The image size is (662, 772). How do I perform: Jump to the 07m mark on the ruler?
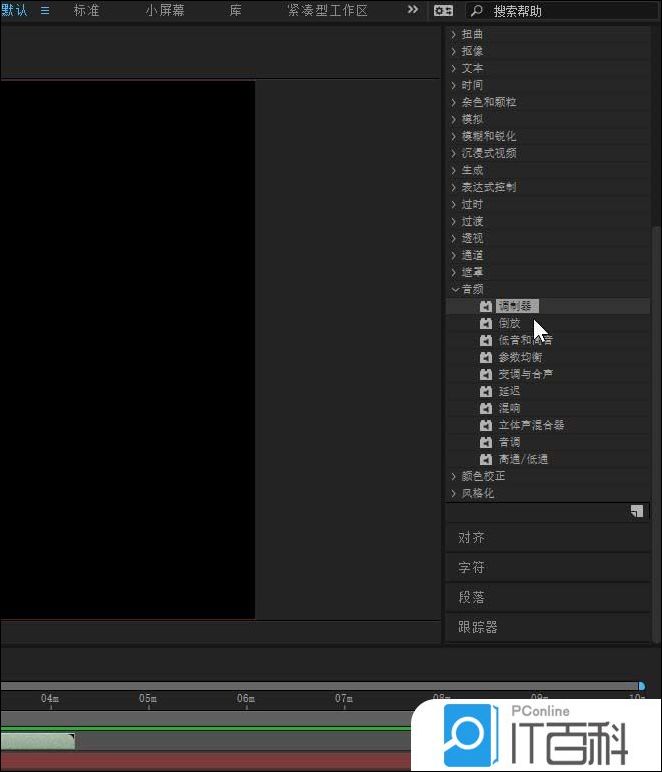click(x=344, y=699)
